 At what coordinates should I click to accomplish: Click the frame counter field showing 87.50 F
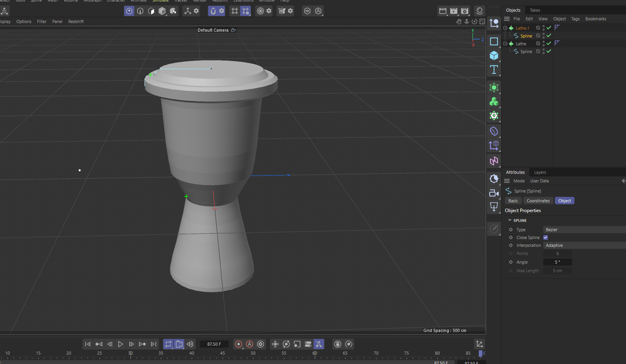click(x=214, y=344)
